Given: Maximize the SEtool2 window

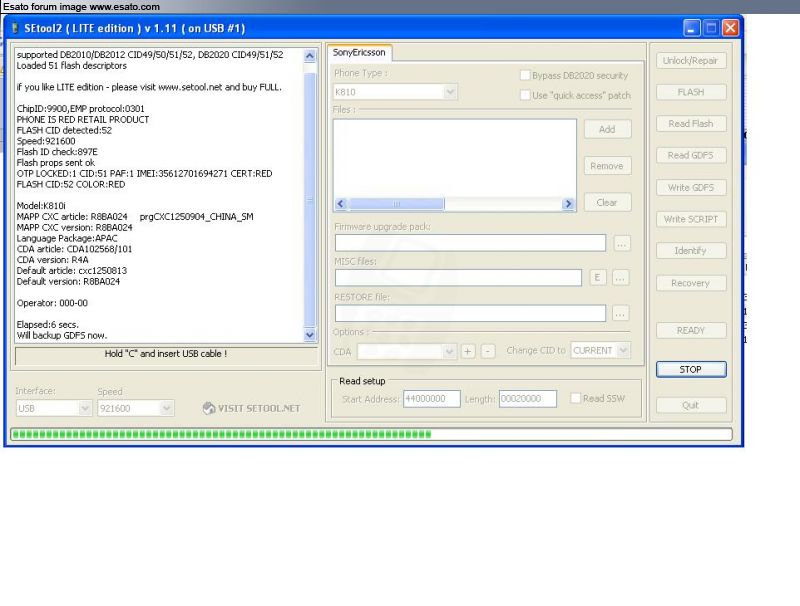Looking at the screenshot, I should (711, 28).
